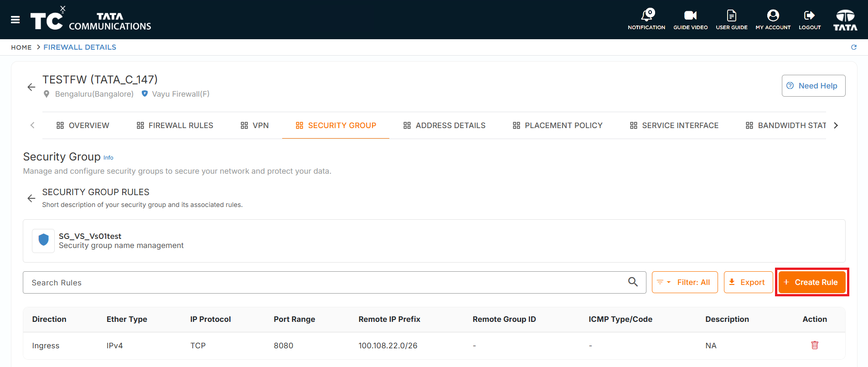Click the TATA brand logo

[x=845, y=20]
